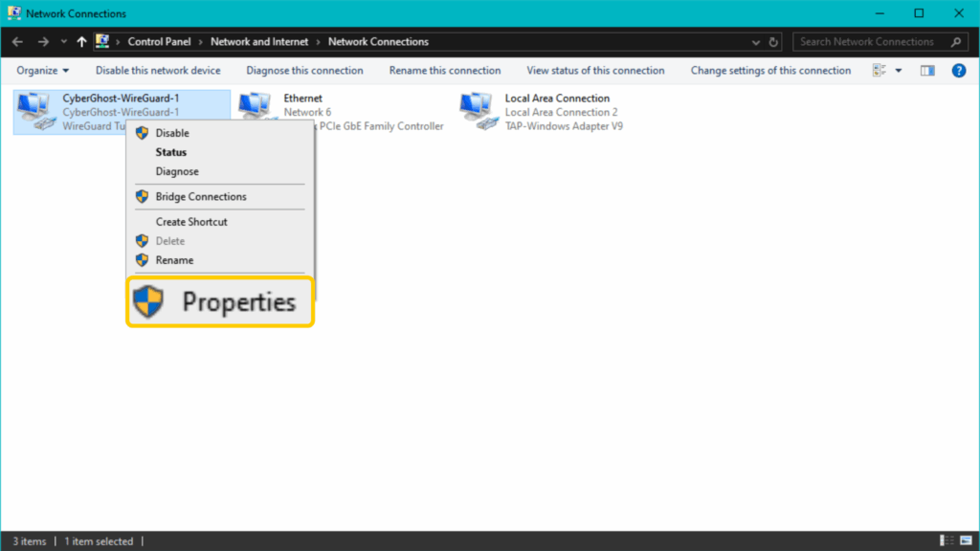Choose Bridge Connections in context menu
The image size is (980, 551).
click(220, 197)
